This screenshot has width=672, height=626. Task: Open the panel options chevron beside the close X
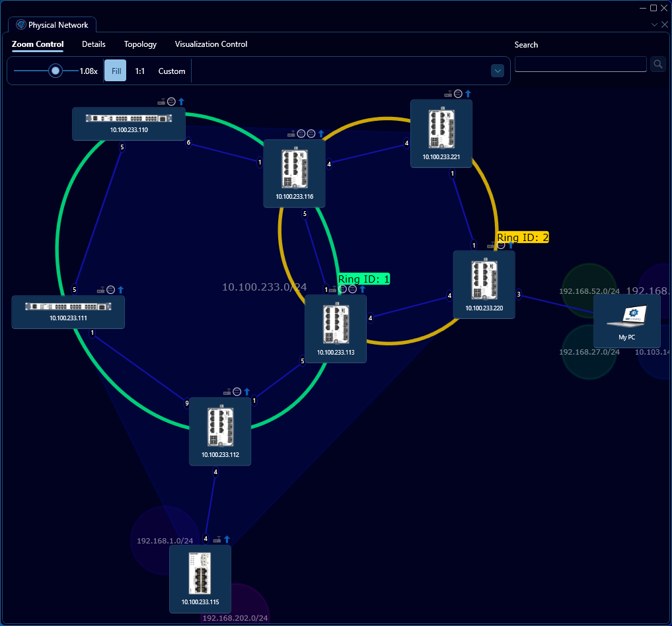[x=654, y=24]
